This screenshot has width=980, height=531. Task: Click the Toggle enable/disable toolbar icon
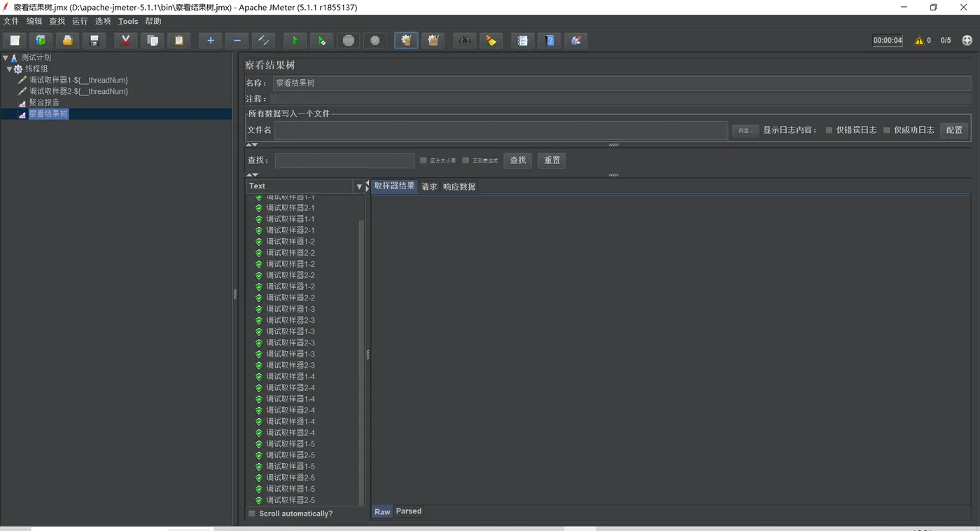[264, 41]
